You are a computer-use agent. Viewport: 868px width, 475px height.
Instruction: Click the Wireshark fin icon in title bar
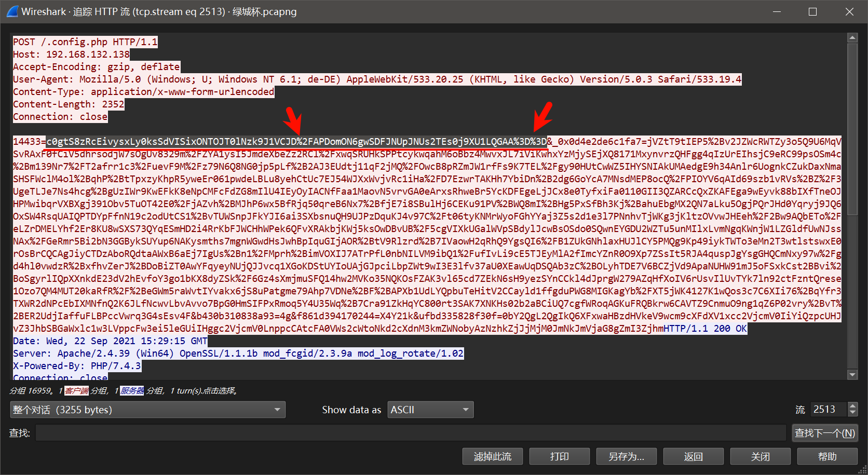point(12,11)
